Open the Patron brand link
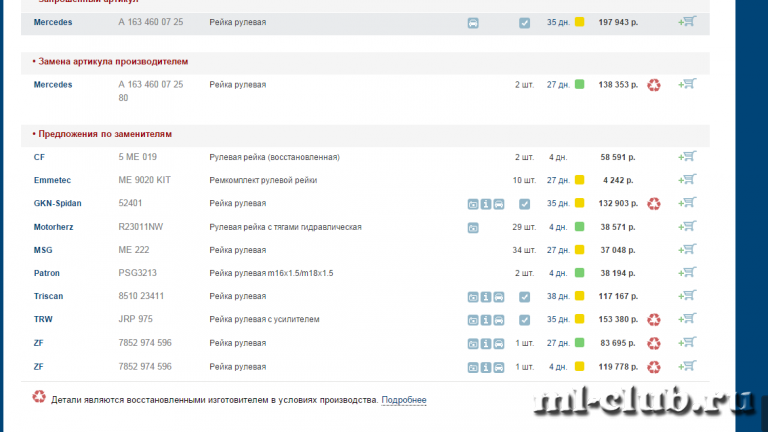 pos(47,273)
